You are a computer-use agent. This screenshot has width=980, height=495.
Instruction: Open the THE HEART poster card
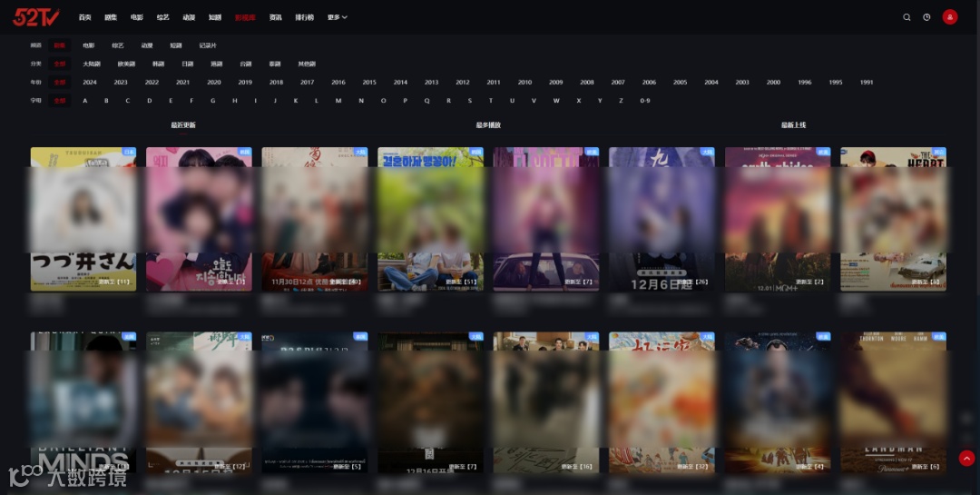pyautogui.click(x=893, y=219)
